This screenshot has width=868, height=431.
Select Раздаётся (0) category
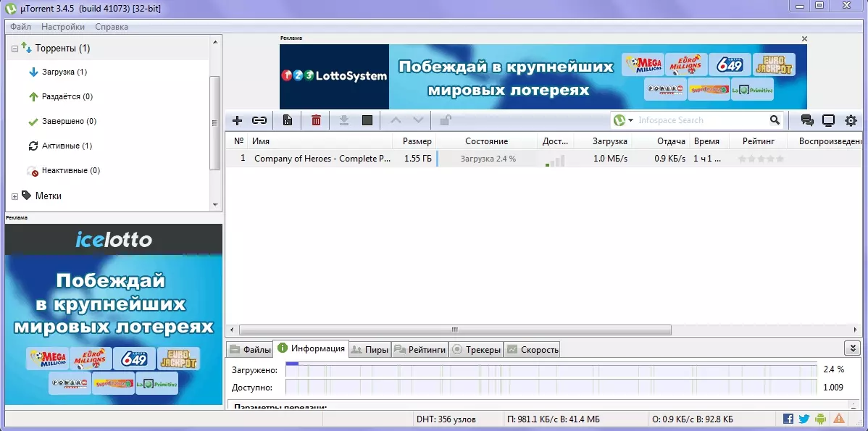click(x=67, y=97)
